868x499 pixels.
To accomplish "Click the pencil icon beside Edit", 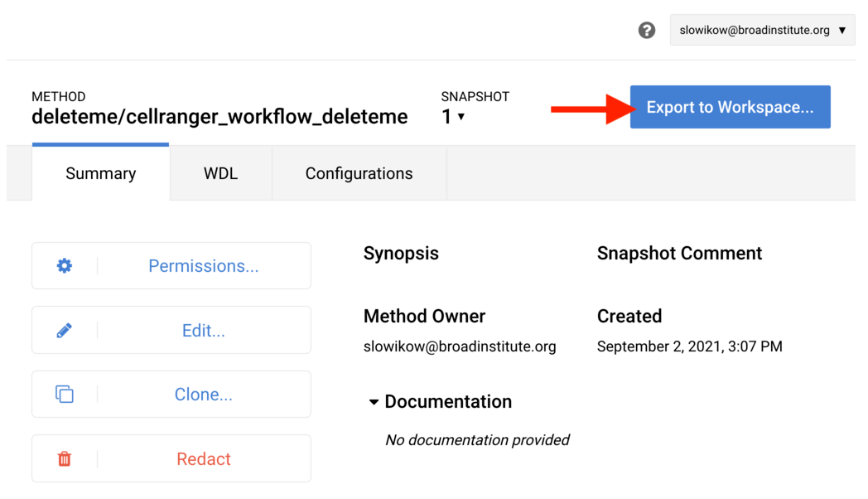I will [x=65, y=331].
